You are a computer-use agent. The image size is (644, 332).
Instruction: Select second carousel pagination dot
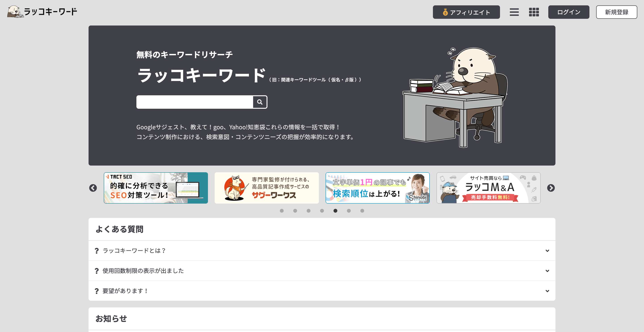[295, 211]
